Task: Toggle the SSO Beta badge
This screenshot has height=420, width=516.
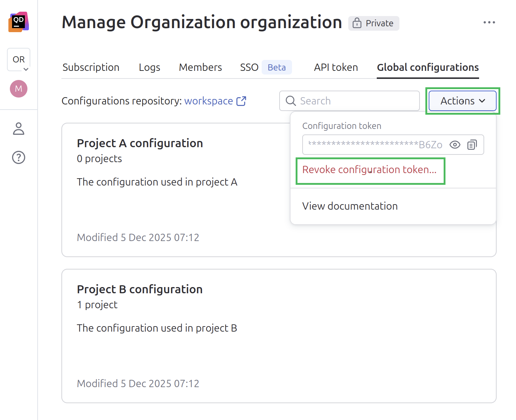Action: point(277,67)
